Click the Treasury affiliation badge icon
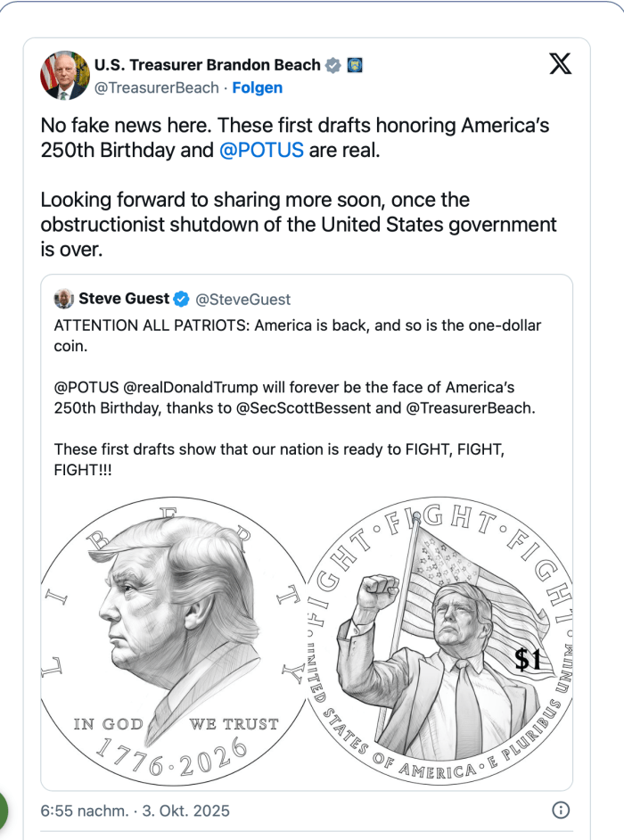 pyautogui.click(x=354, y=65)
